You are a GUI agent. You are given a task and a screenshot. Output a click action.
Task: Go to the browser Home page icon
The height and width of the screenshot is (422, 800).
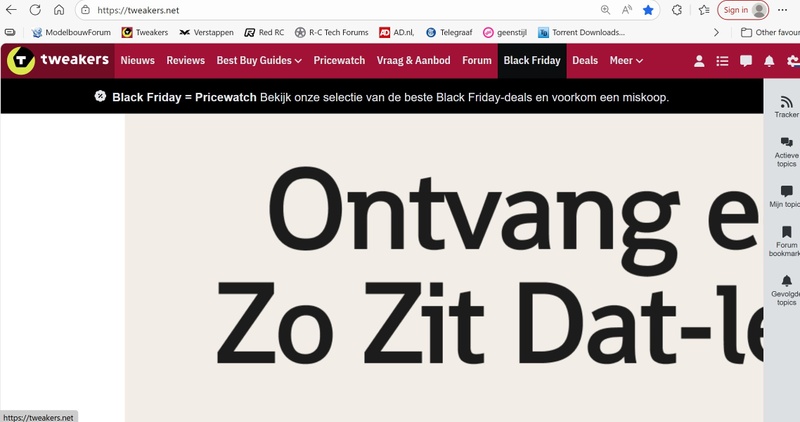pyautogui.click(x=59, y=10)
